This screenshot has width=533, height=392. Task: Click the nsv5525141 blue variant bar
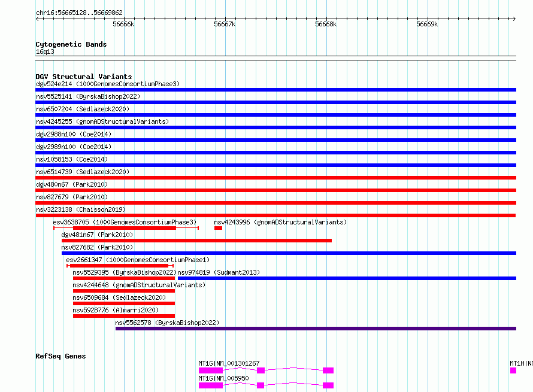pyautogui.click(x=275, y=102)
